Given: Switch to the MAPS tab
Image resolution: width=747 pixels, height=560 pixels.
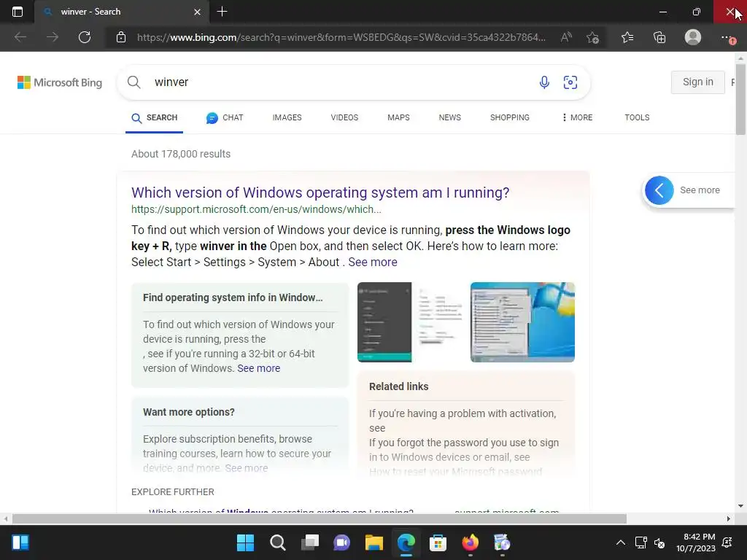Looking at the screenshot, I should point(398,117).
